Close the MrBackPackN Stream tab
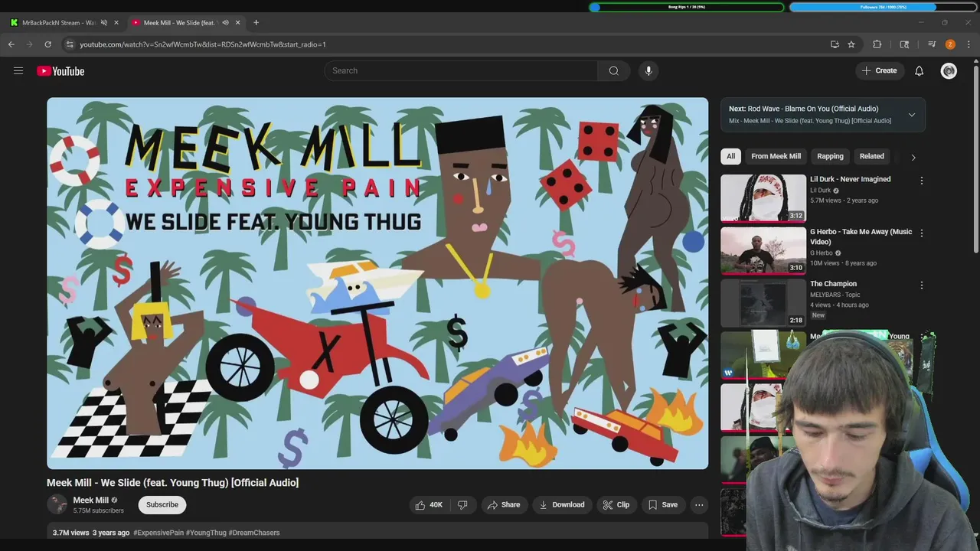Image resolution: width=980 pixels, height=551 pixels. point(116,23)
